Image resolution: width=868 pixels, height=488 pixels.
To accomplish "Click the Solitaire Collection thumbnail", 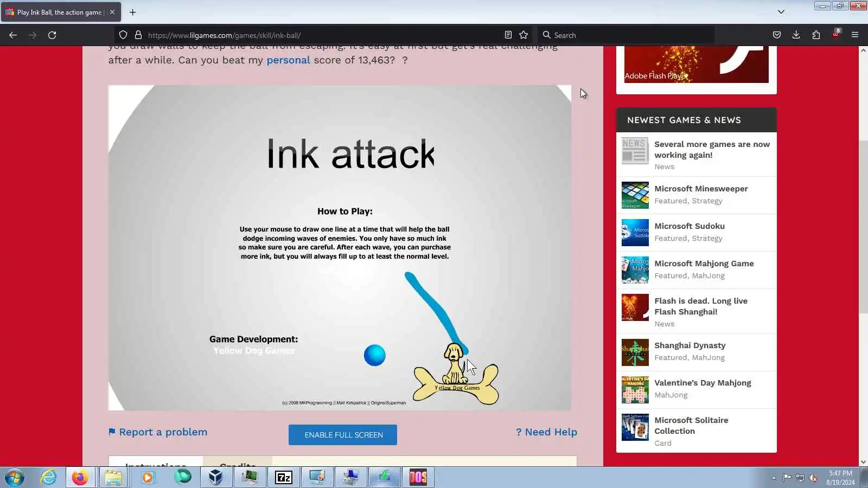I will coord(635,427).
